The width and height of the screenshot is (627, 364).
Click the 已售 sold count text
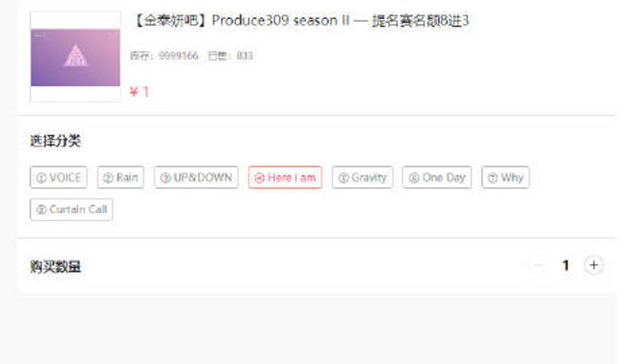[230, 56]
